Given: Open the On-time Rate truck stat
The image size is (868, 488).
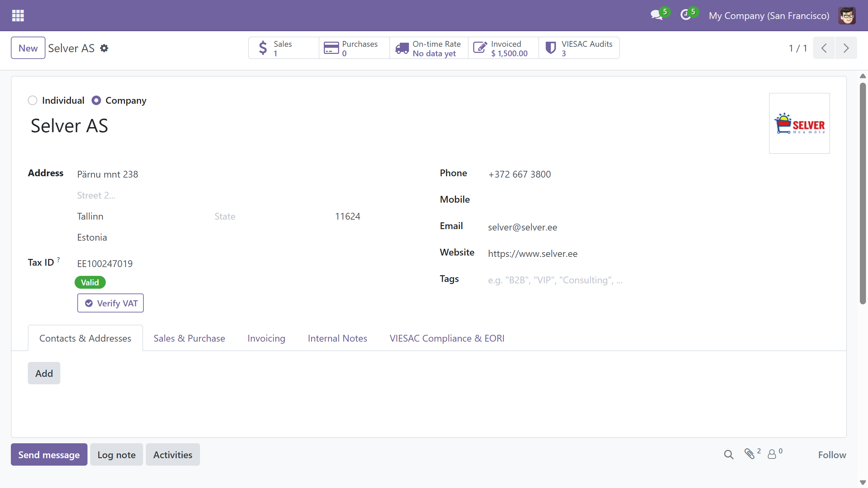Looking at the screenshot, I should click(x=429, y=48).
